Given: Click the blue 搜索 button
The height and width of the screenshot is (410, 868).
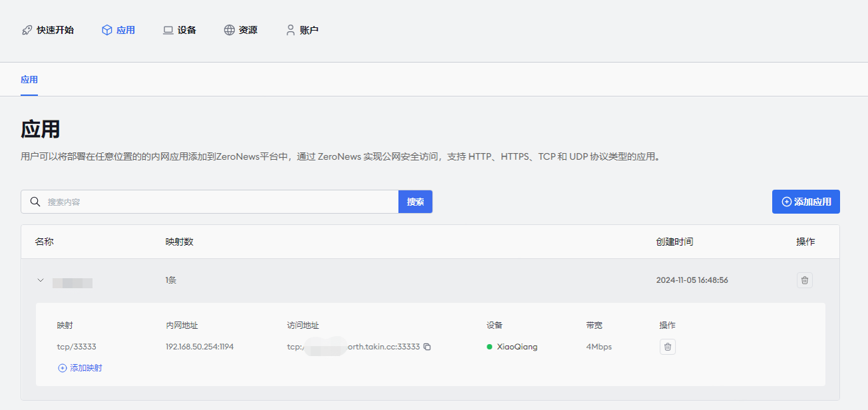Looking at the screenshot, I should click(415, 202).
